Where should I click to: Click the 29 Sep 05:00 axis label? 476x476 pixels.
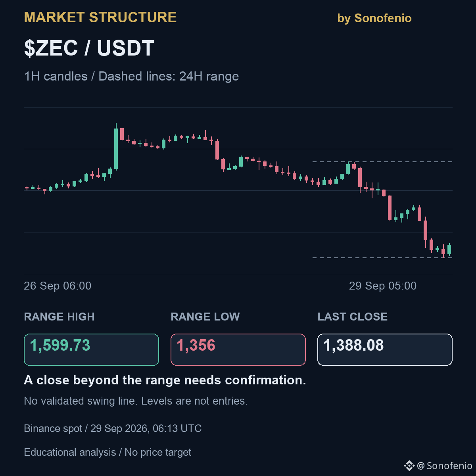click(x=383, y=286)
